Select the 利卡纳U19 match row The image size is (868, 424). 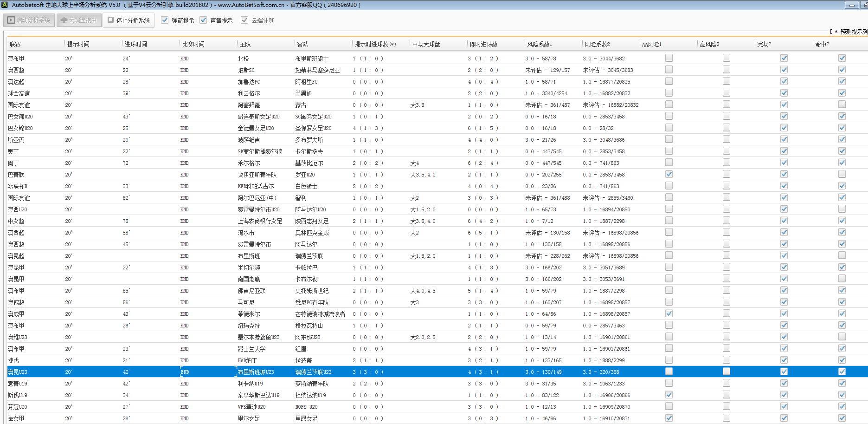250,384
